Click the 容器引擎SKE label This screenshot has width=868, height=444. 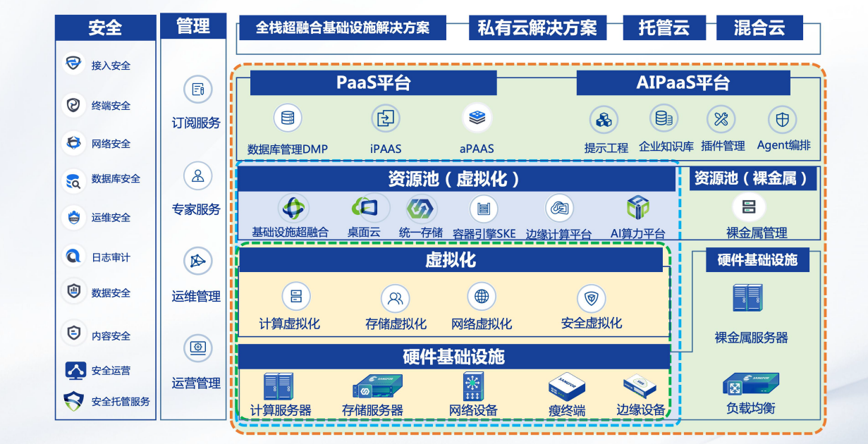pos(484,234)
